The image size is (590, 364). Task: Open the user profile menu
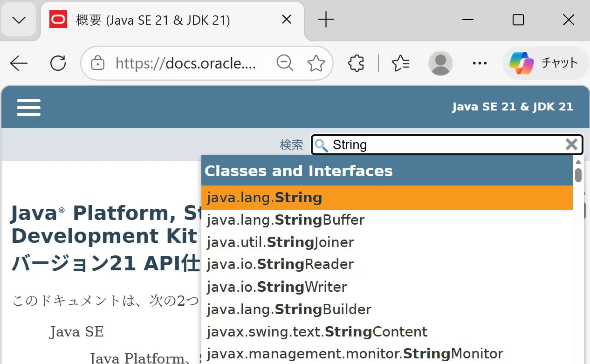pos(440,63)
